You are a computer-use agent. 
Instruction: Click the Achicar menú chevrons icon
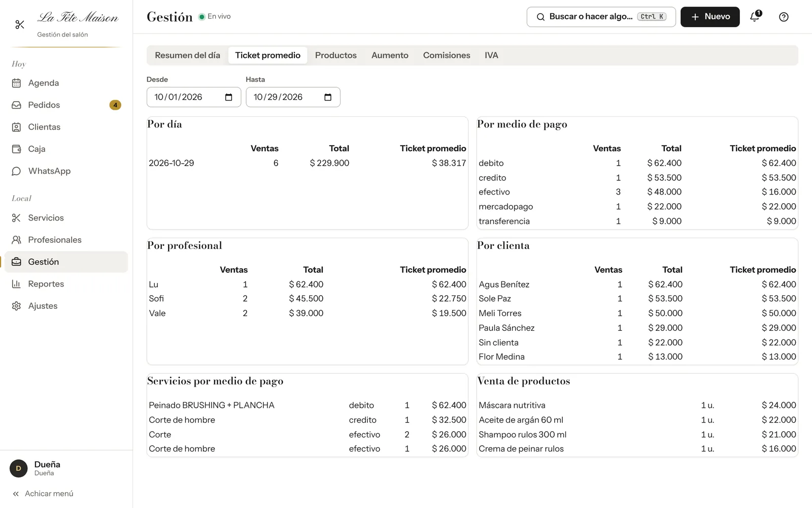(x=16, y=494)
